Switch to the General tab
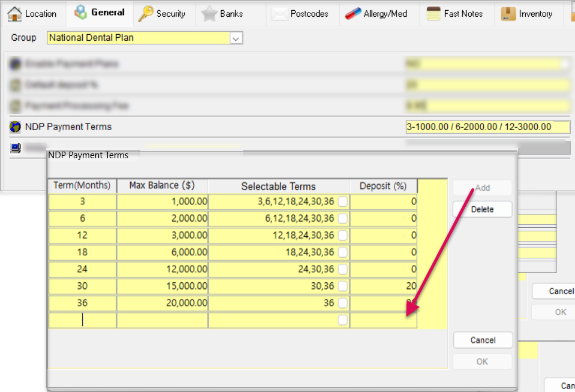 [x=100, y=13]
